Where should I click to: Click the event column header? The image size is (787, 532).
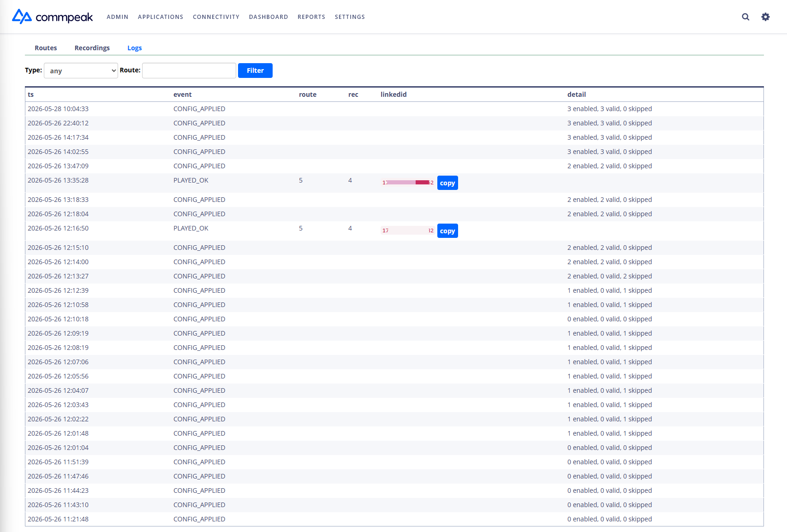tap(183, 95)
